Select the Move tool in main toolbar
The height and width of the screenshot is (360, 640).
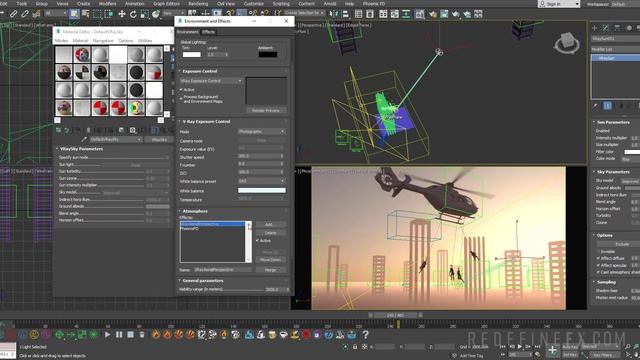(x=122, y=14)
